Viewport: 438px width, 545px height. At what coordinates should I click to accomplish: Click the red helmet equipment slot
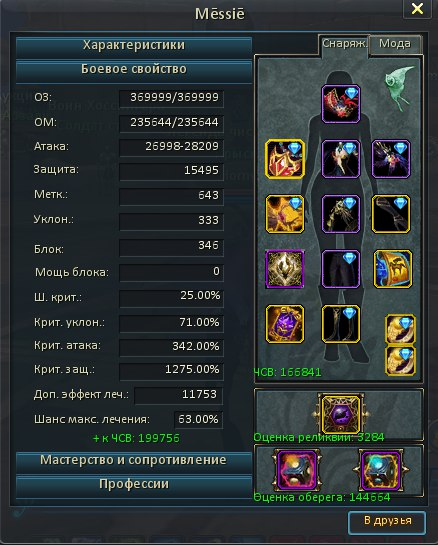tap(341, 104)
